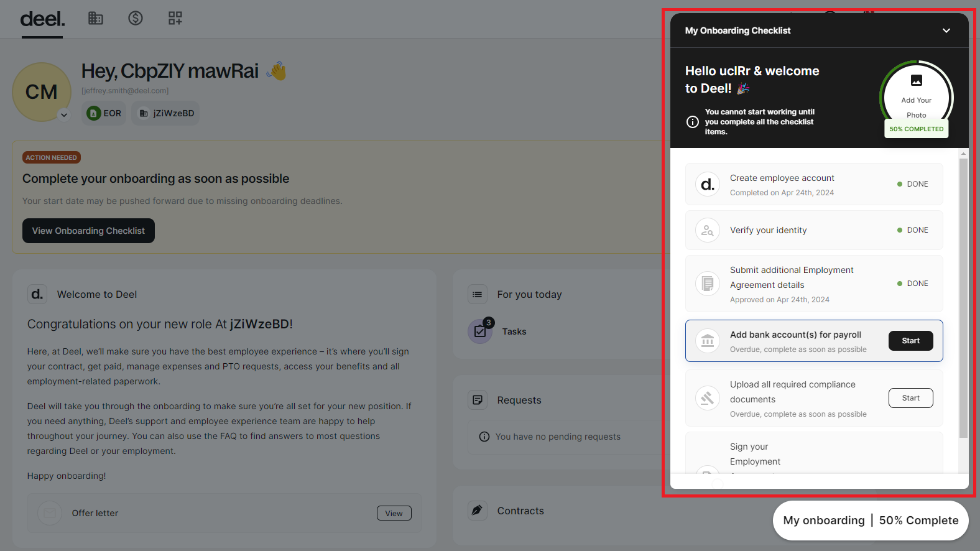Click DONE status for Verify your identity
Screen dimensions: 980x551
[913, 230]
